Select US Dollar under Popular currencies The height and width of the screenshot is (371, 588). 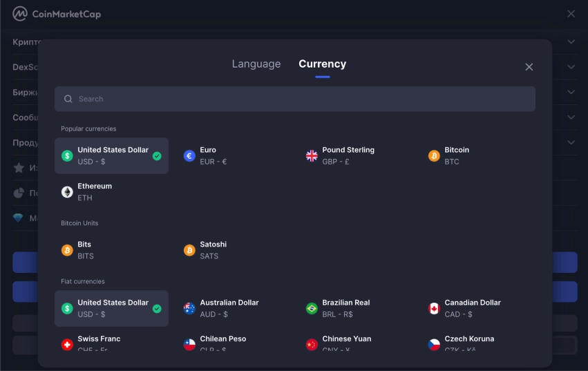111,156
